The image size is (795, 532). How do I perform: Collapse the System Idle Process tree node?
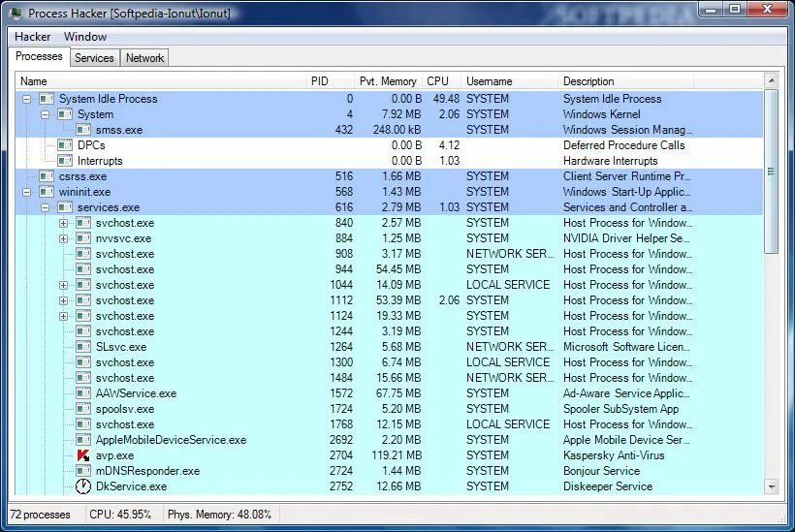(26, 99)
